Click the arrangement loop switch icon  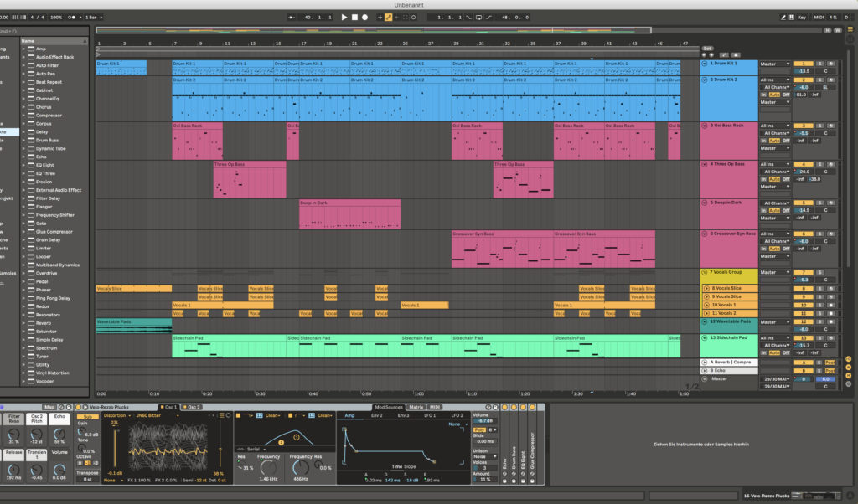[479, 17]
